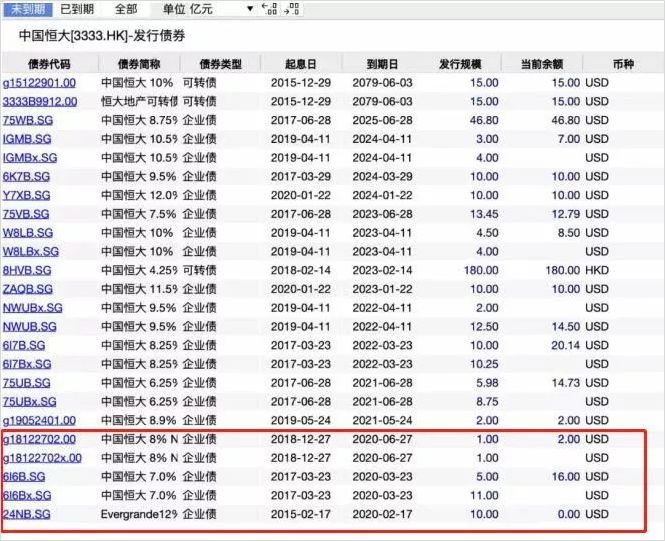665x541 pixels.
Task: Open bond link 75VB.SG
Action: click(26, 214)
